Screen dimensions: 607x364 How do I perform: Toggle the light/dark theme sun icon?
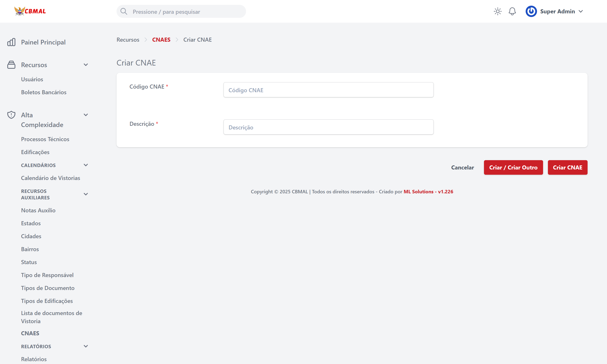[x=497, y=12]
